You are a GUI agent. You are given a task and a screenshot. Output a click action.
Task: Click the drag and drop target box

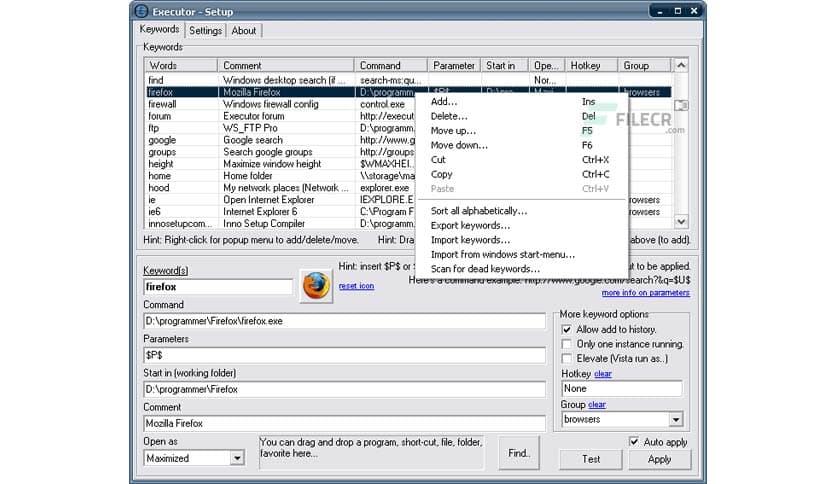click(x=372, y=453)
